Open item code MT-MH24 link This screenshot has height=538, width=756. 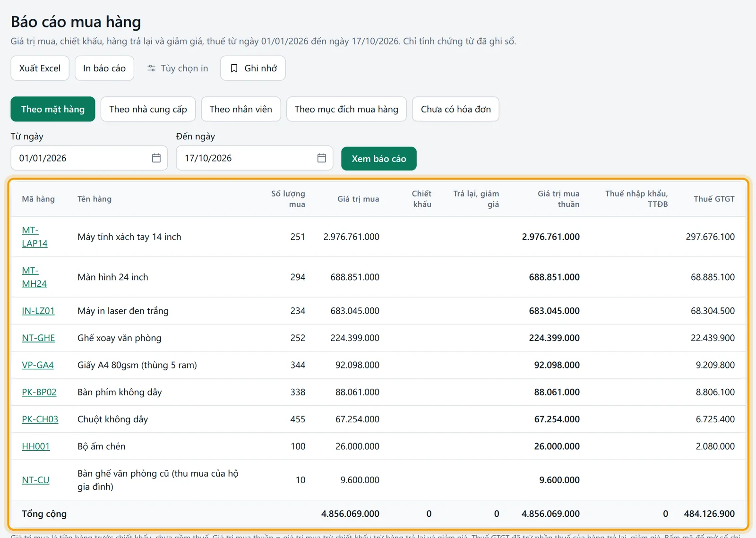(34, 277)
